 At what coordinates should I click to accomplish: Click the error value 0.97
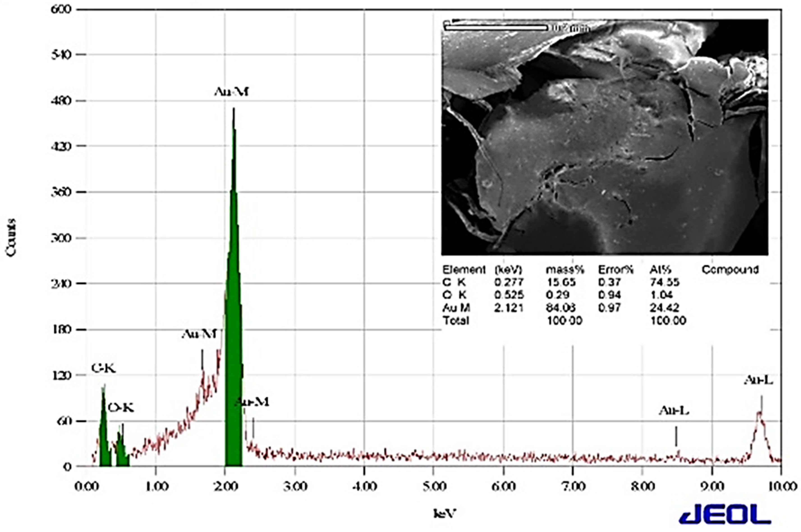610,308
